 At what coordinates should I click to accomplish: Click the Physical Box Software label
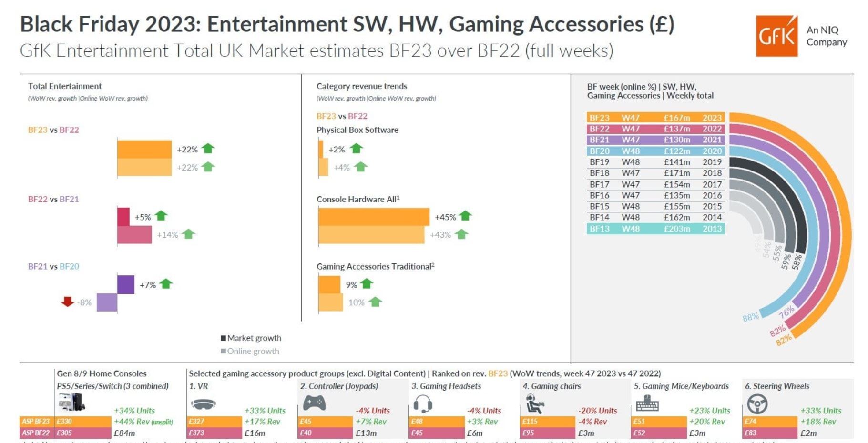pos(357,130)
